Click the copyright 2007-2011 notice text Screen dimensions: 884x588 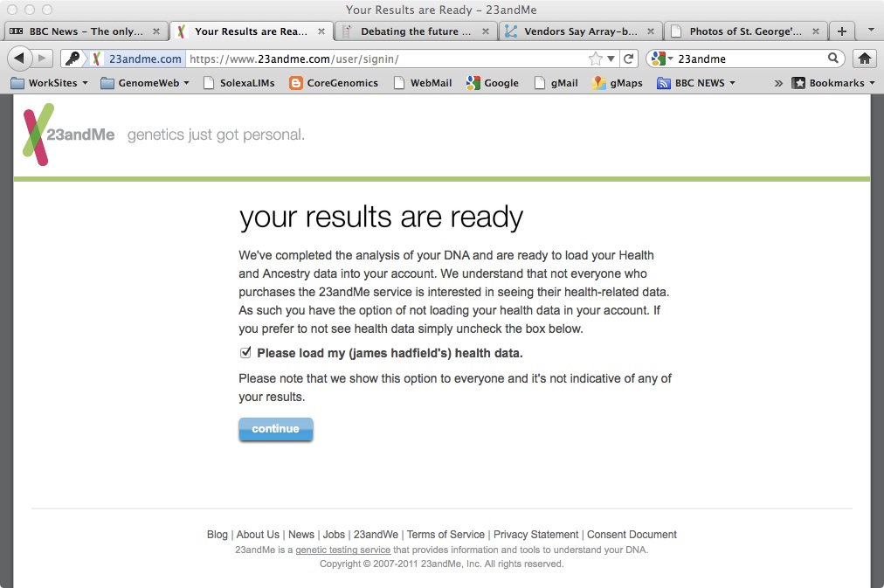click(x=441, y=564)
